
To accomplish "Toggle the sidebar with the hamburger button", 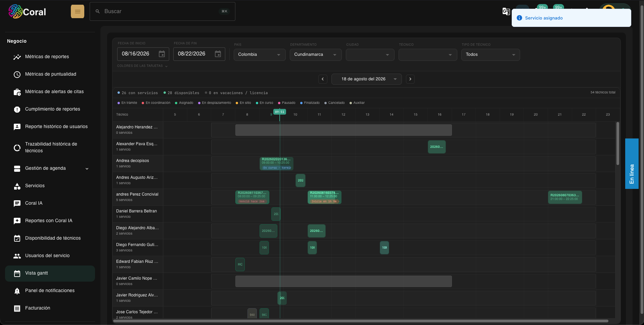I will (78, 11).
